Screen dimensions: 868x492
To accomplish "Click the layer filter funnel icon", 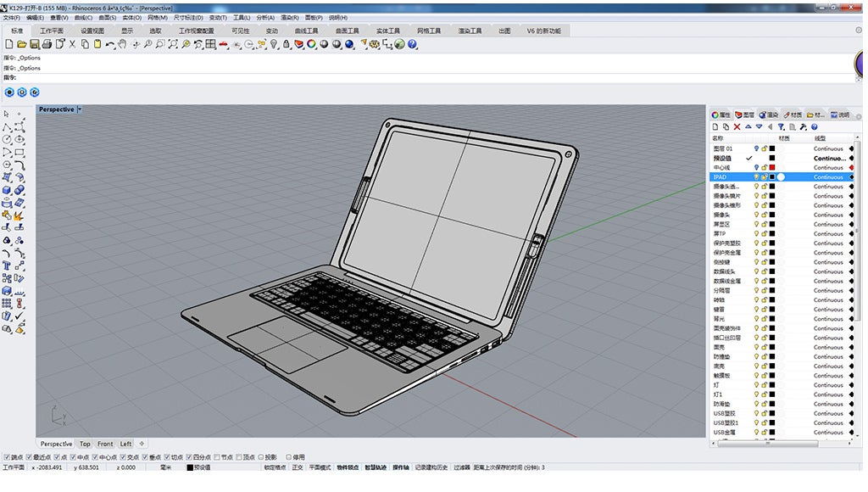I will [781, 126].
